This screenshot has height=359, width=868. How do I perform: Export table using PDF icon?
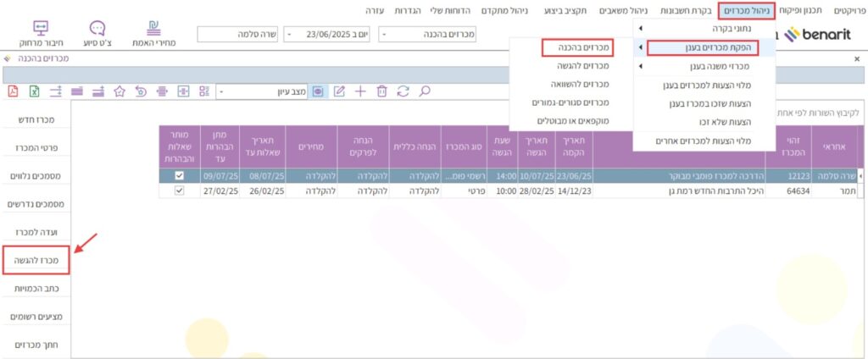pyautogui.click(x=13, y=91)
